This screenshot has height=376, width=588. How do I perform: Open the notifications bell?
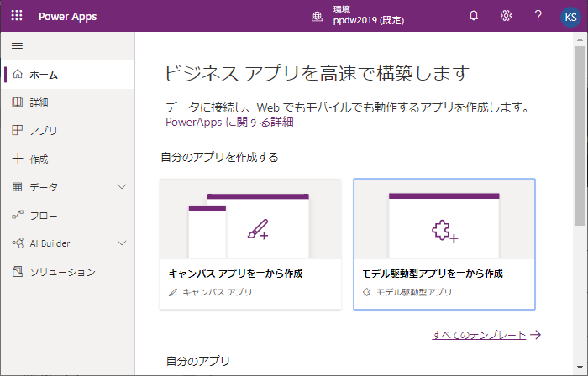(x=474, y=16)
